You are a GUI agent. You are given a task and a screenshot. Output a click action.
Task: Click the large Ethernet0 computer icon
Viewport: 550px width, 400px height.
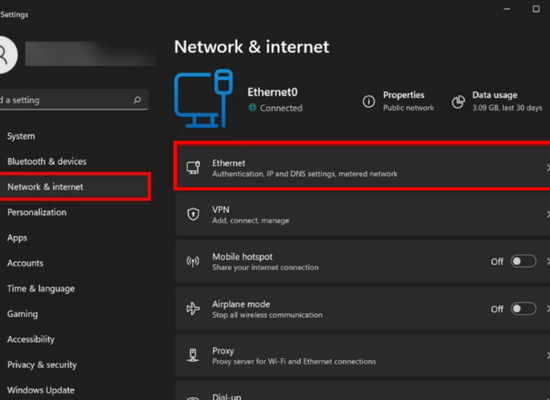(204, 99)
